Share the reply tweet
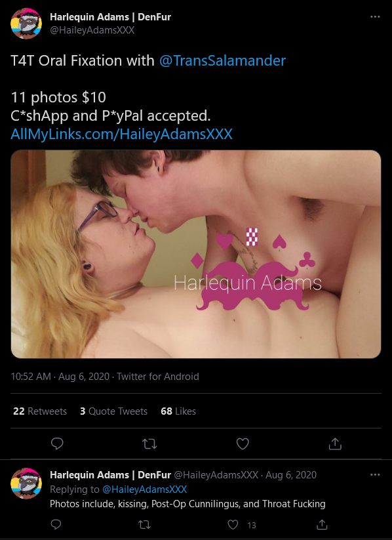Screen dimensions: 392x540 coord(322,524)
